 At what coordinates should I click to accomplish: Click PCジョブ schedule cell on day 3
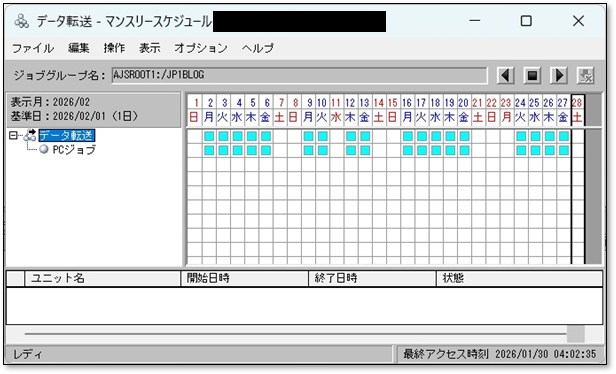click(x=224, y=150)
